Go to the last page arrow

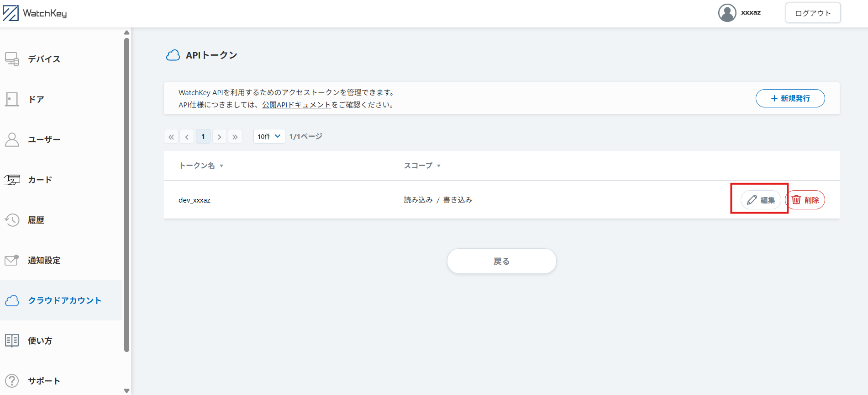(235, 137)
